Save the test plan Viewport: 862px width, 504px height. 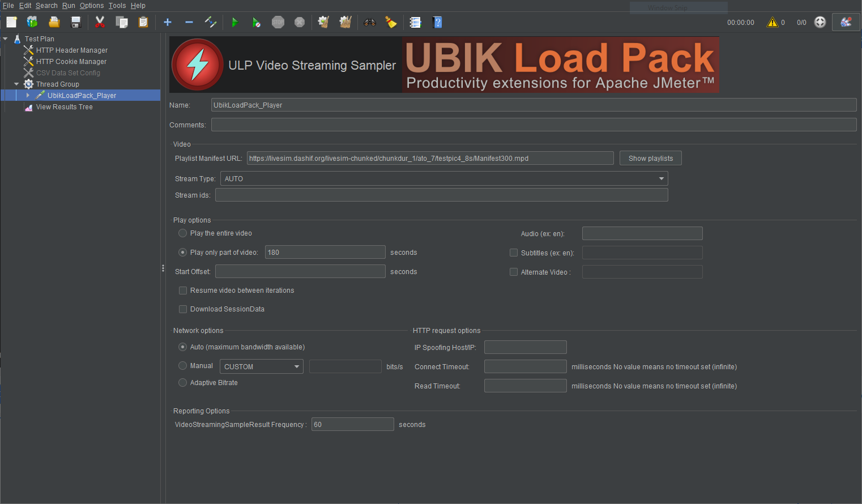point(75,22)
